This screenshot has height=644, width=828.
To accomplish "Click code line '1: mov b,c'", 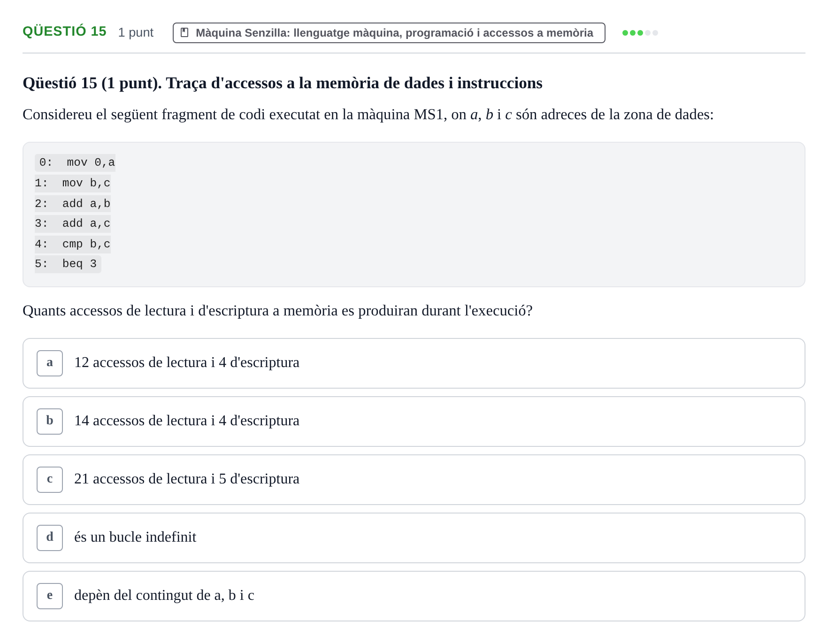I will (73, 183).
